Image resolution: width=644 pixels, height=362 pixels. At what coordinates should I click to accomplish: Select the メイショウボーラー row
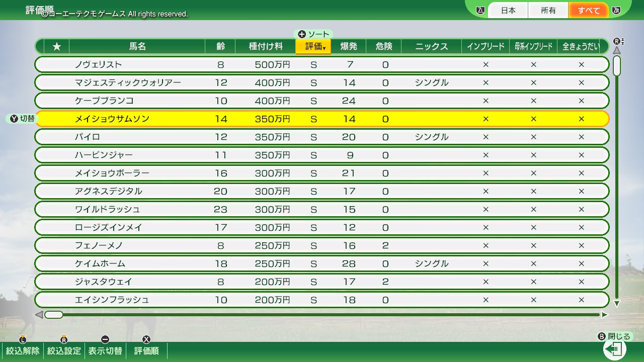tap(322, 173)
